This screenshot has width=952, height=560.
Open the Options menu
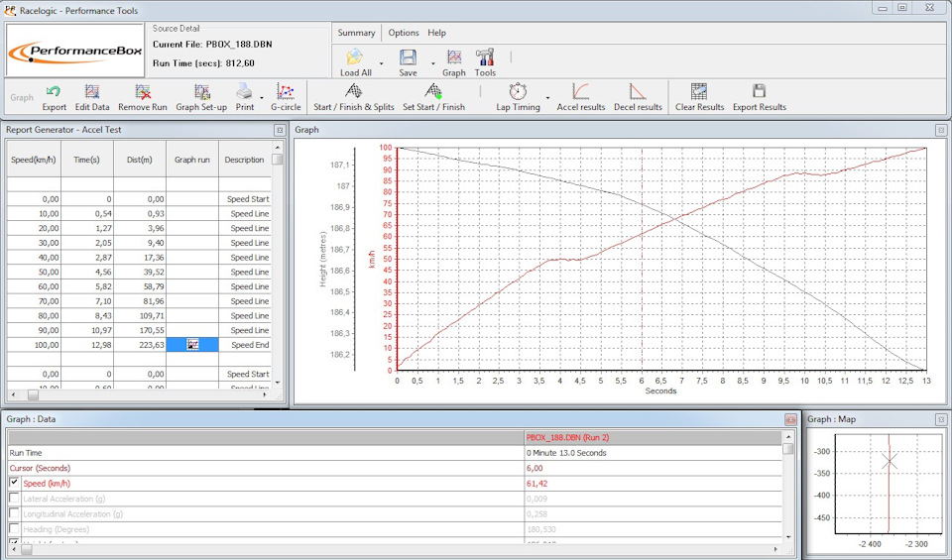404,33
